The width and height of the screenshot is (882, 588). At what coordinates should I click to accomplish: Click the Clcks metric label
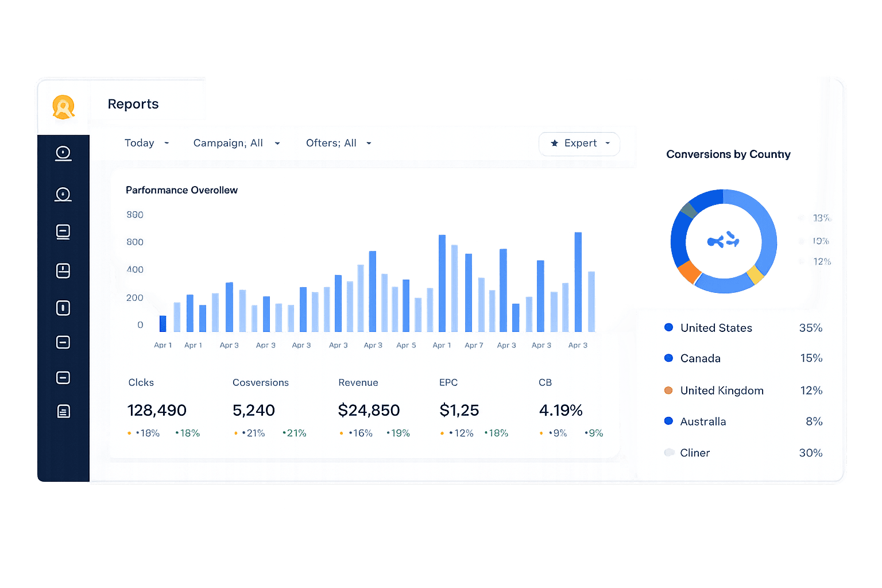(x=141, y=382)
